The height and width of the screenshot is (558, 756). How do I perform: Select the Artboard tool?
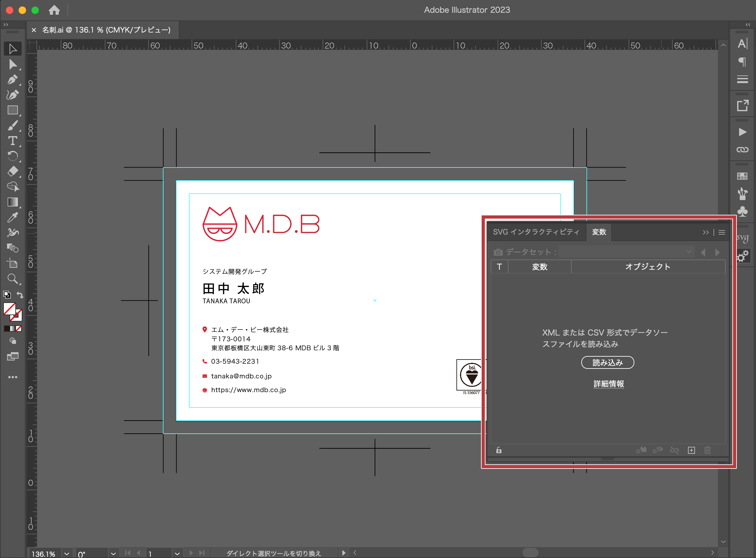[13, 263]
